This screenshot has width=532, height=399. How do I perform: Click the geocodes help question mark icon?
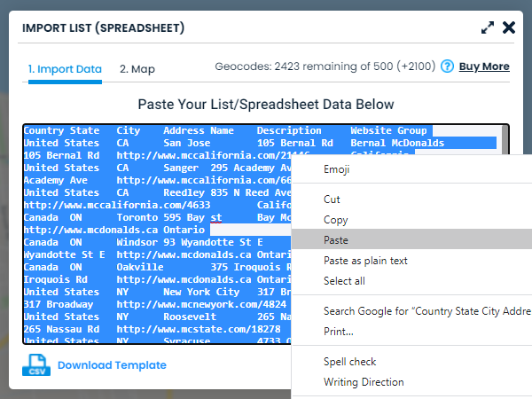[447, 66]
